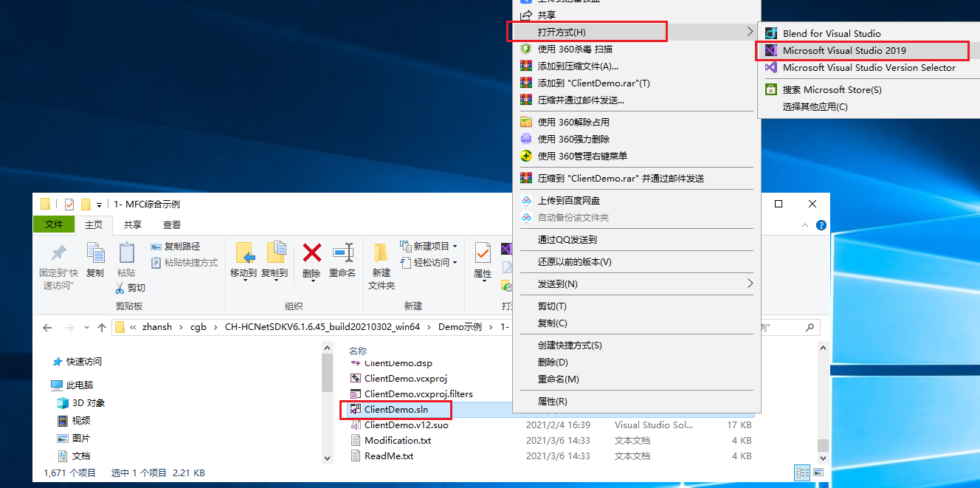980x488 pixels.
Task: Switch to View (查看) ribbon tab
Action: (x=172, y=225)
